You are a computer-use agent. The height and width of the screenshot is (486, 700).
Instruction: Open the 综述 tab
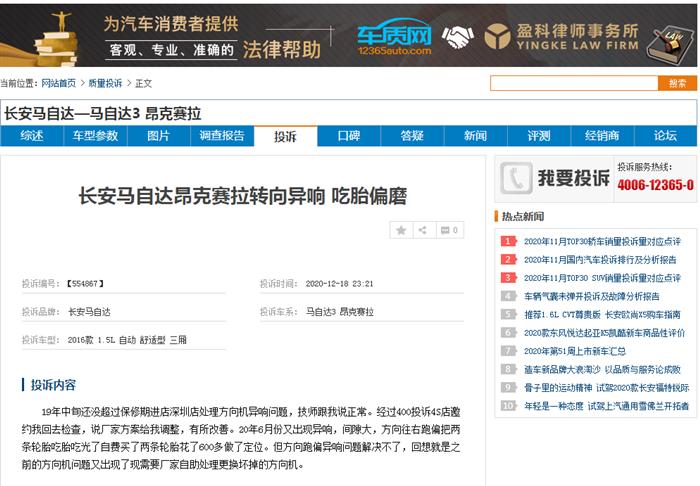32,136
